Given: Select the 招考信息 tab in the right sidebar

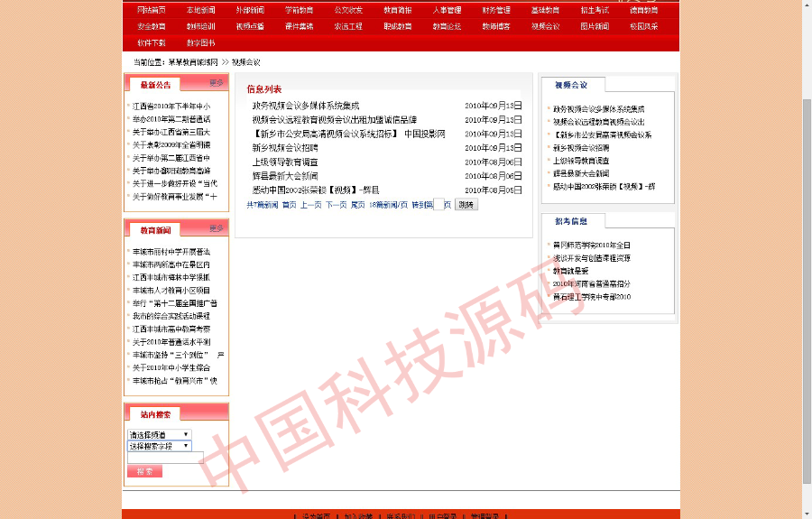Looking at the screenshot, I should coord(572,221).
